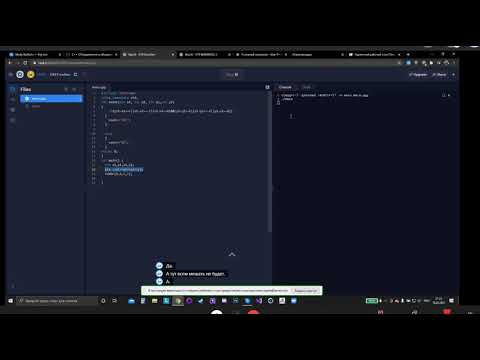Add new file icon in the Files header

[x=66, y=89]
